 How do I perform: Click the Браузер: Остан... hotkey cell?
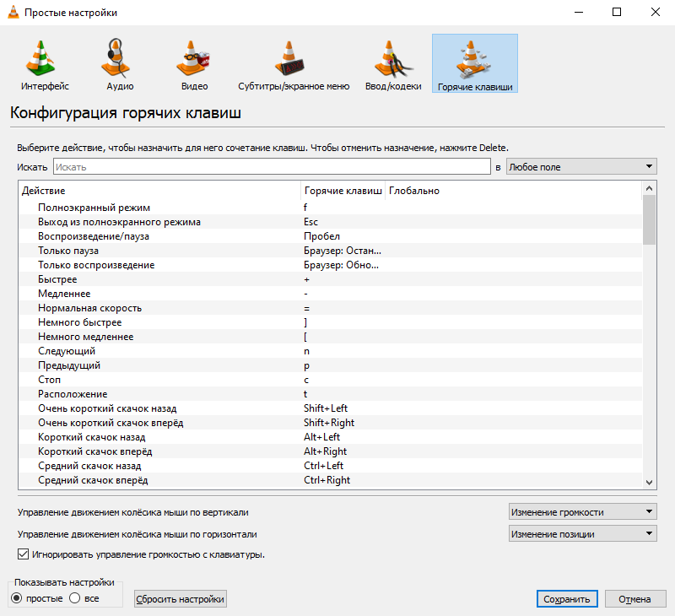click(x=343, y=251)
